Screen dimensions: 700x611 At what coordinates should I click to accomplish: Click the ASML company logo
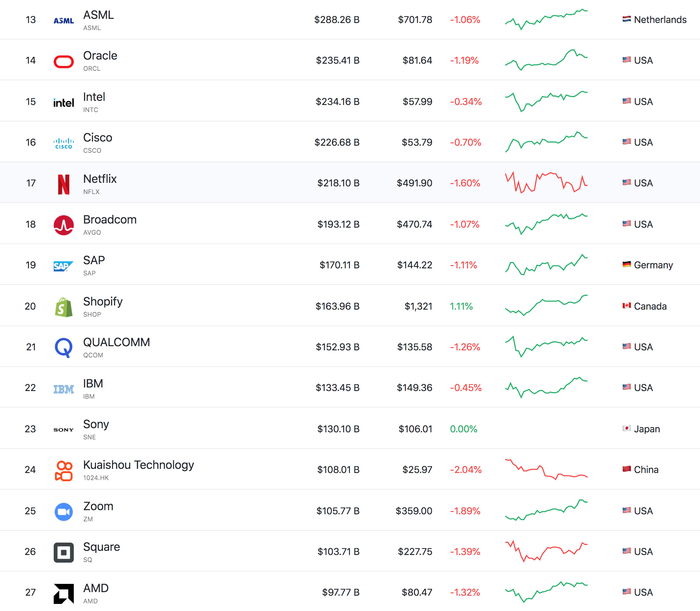[64, 21]
